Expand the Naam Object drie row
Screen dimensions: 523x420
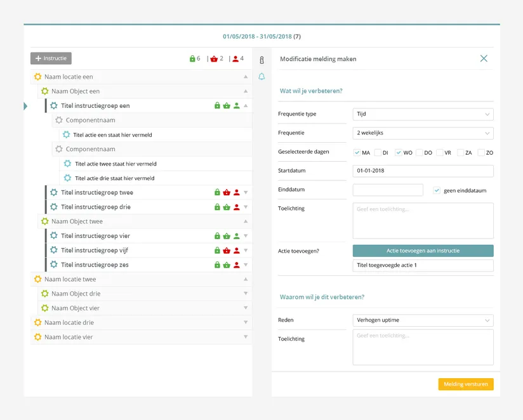(246, 294)
